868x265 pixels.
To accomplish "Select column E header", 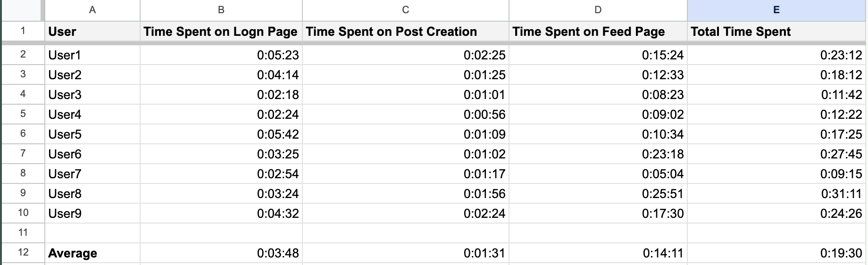I will (x=776, y=10).
